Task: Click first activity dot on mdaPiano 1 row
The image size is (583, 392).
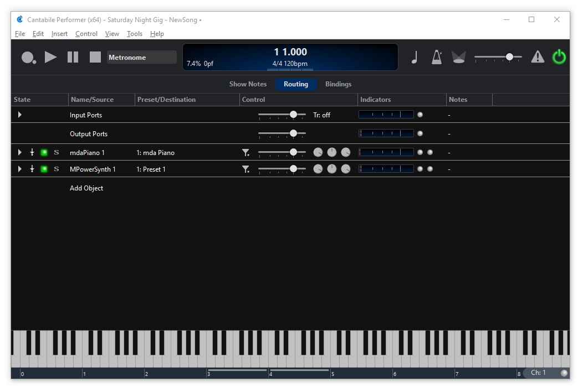Action: click(x=420, y=152)
